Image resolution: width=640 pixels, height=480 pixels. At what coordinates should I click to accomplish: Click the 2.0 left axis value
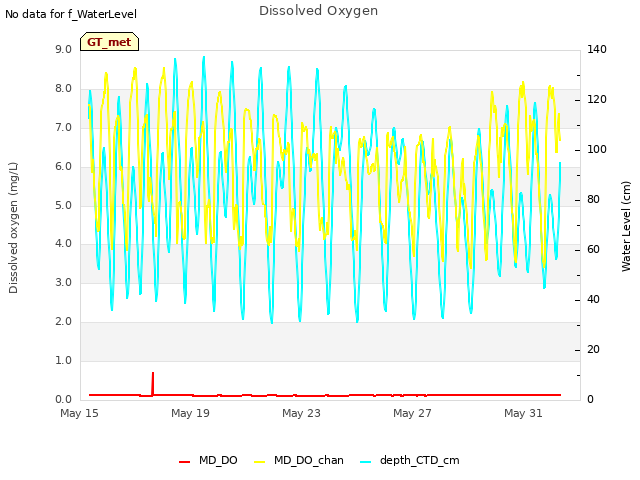coord(63,322)
